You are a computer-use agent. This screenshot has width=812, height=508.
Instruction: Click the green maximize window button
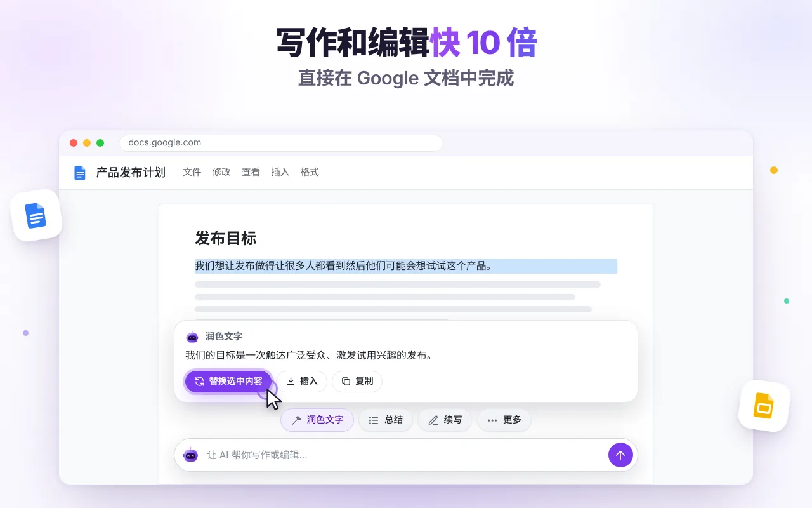(x=100, y=143)
